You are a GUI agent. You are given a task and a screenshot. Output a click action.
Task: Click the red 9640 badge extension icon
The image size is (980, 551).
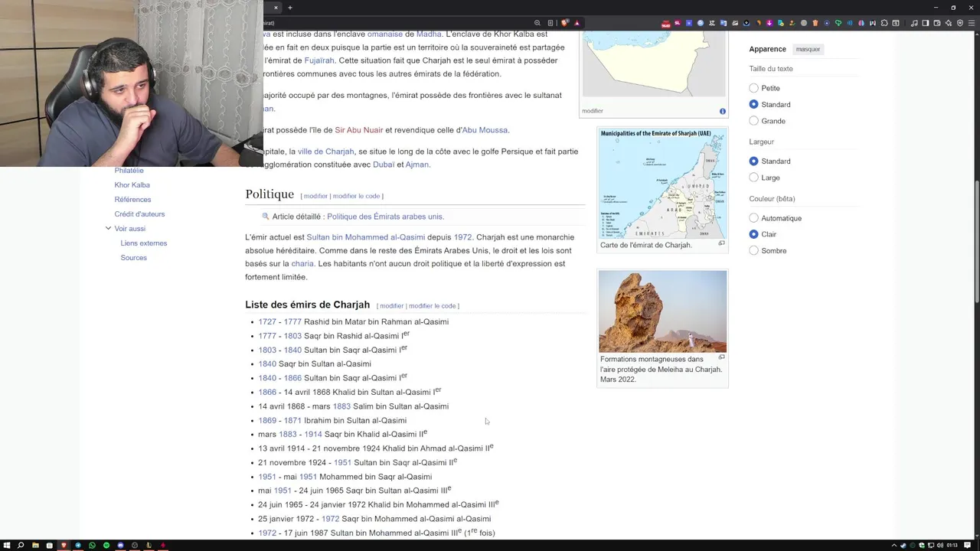tap(666, 24)
